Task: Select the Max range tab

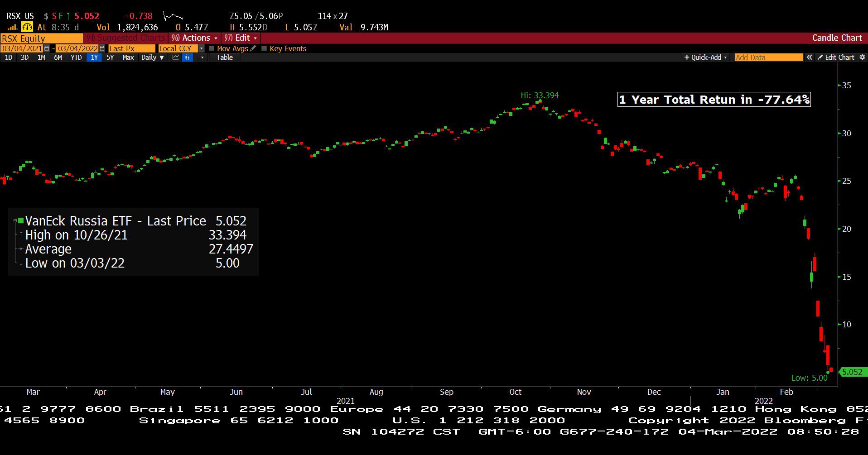Action: coord(128,57)
